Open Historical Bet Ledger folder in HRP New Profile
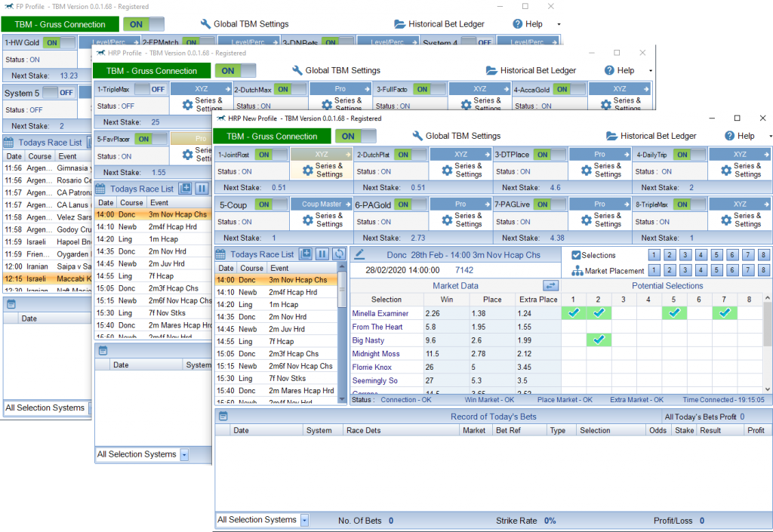The height and width of the screenshot is (532, 773). 611,136
